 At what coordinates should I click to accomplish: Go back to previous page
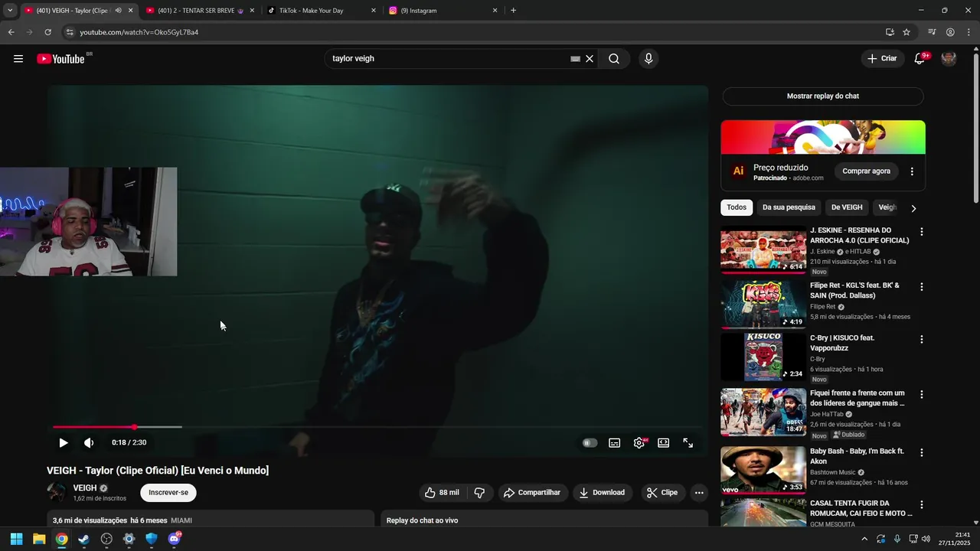click(x=11, y=32)
